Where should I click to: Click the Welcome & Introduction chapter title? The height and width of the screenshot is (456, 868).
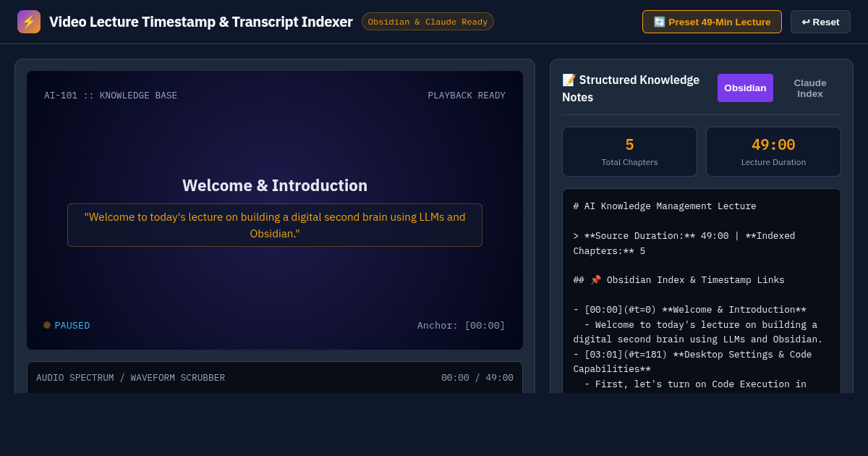(275, 185)
